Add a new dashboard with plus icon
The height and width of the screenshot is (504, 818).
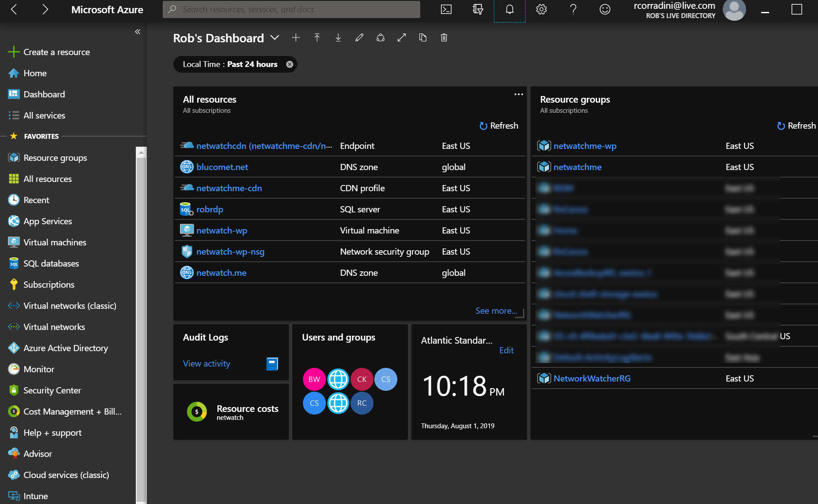(296, 38)
